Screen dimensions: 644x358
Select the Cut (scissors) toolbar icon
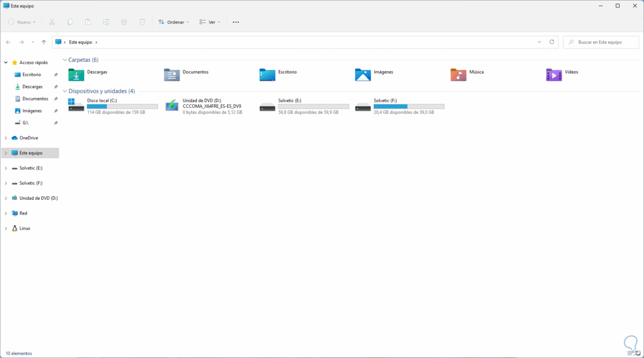52,22
